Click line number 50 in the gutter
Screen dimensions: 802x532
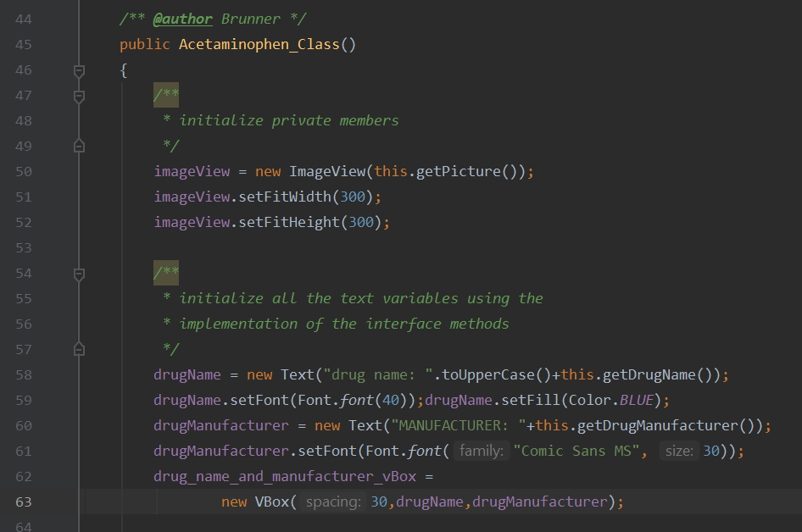tap(24, 172)
